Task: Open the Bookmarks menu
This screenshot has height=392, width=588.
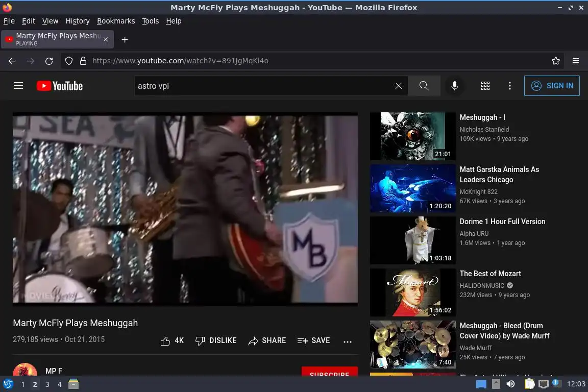Action: click(116, 21)
